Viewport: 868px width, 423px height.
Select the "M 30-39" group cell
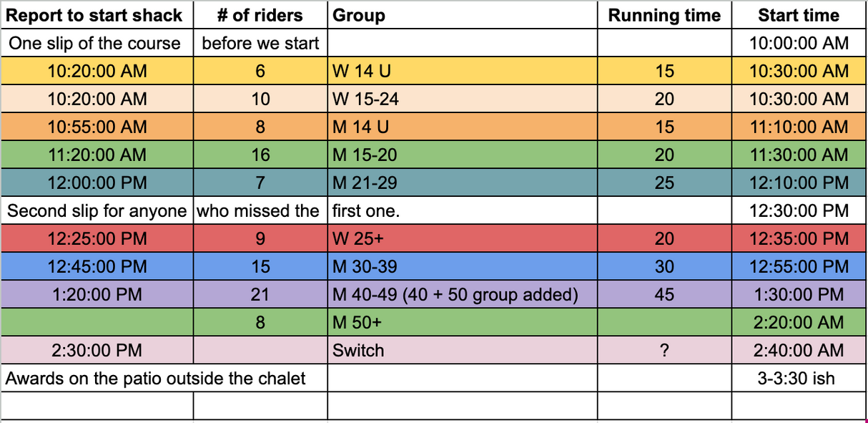coord(462,266)
